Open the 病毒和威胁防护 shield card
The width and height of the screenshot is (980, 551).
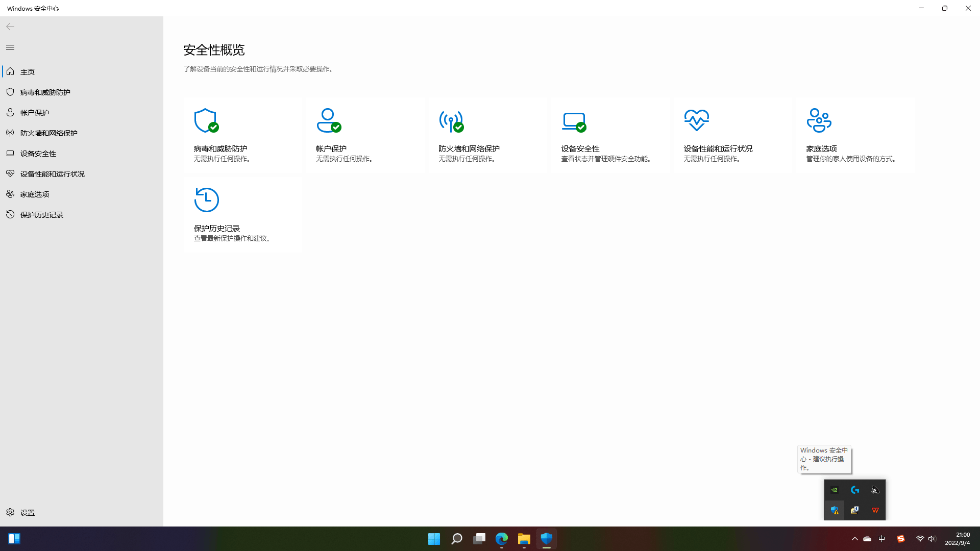243,136
